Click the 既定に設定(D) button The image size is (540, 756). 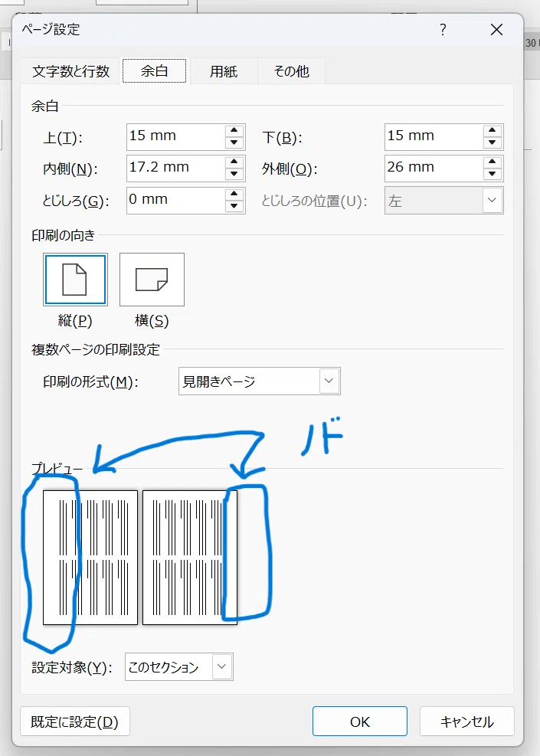75,722
